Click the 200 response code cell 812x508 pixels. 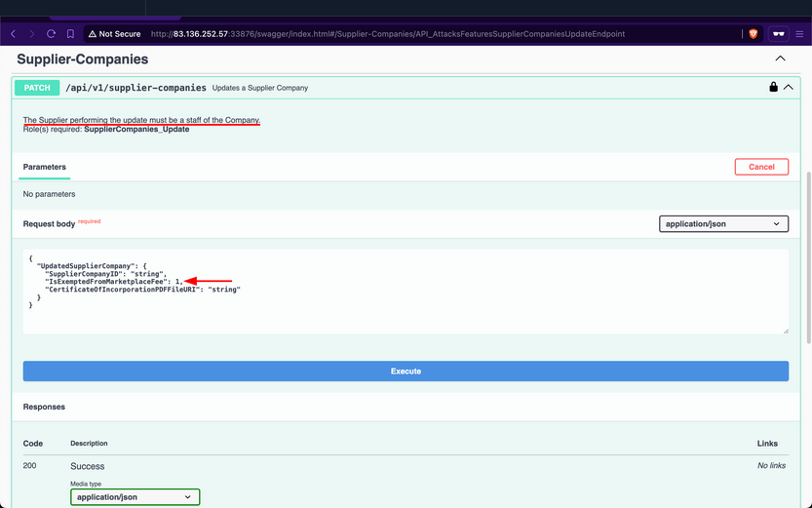tap(29, 465)
